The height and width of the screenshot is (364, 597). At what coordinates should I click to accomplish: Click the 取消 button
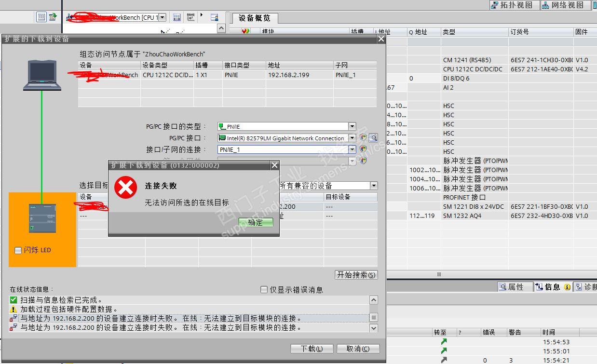[x=358, y=349]
